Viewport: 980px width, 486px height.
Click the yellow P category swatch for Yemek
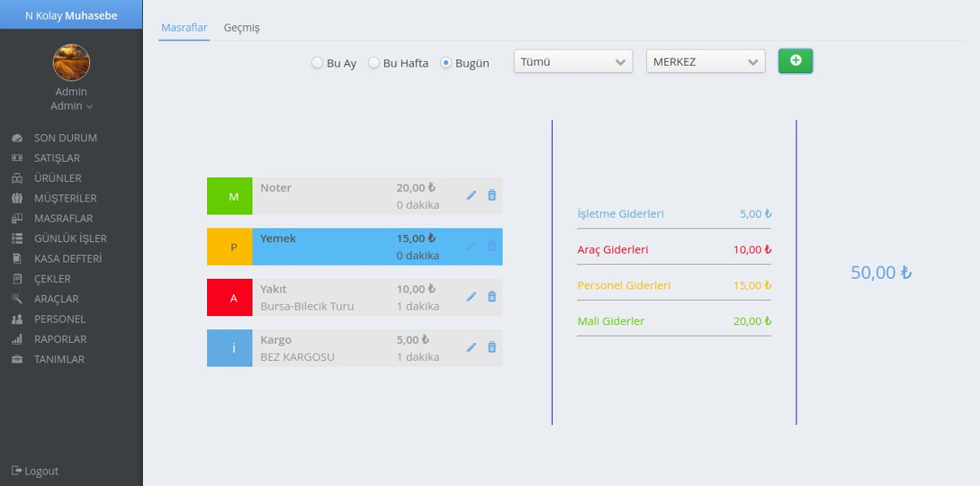[230, 246]
